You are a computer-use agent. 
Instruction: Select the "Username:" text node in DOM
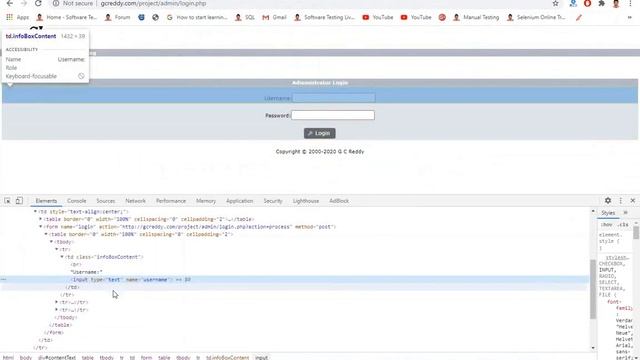(86, 272)
